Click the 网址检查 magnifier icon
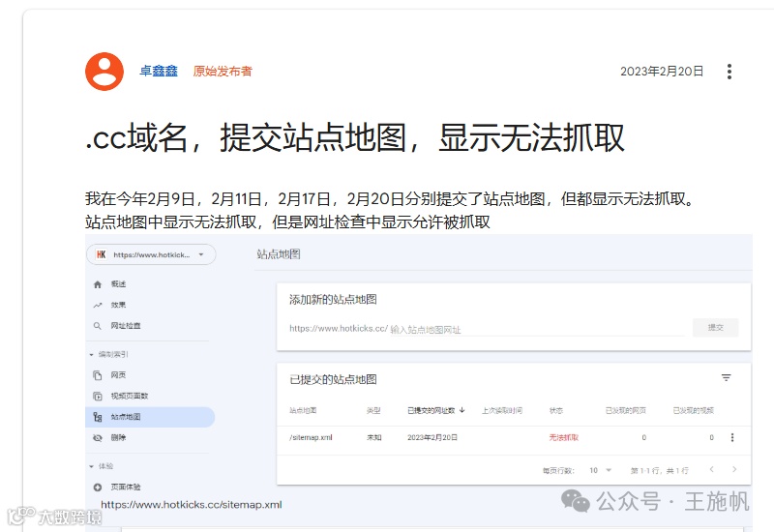 tap(98, 326)
